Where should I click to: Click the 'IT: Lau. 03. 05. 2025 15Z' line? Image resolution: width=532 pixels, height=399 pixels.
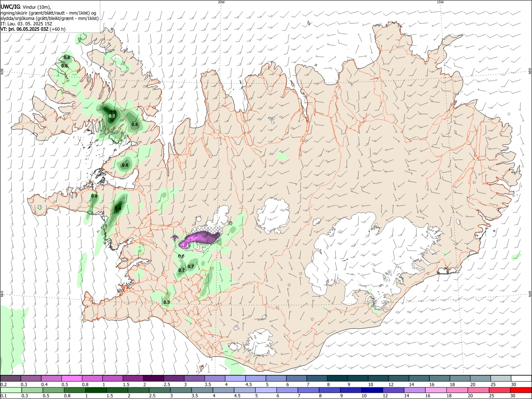tap(26, 24)
